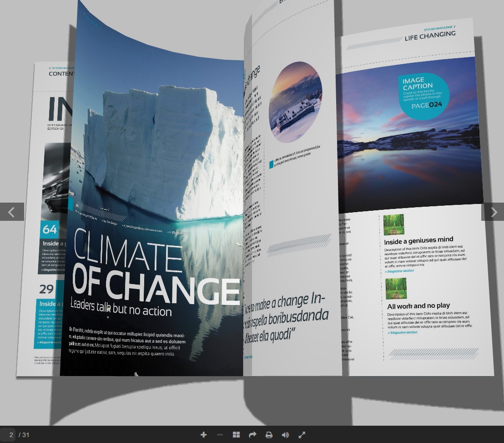Mute the magazine background sound
Screen dimensions: 504x443
(x=285, y=435)
